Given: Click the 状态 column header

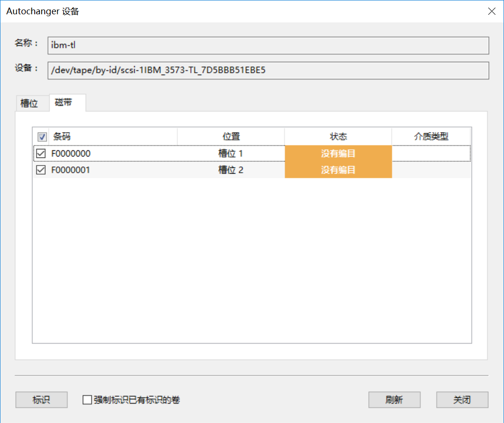Looking at the screenshot, I should pos(338,137).
